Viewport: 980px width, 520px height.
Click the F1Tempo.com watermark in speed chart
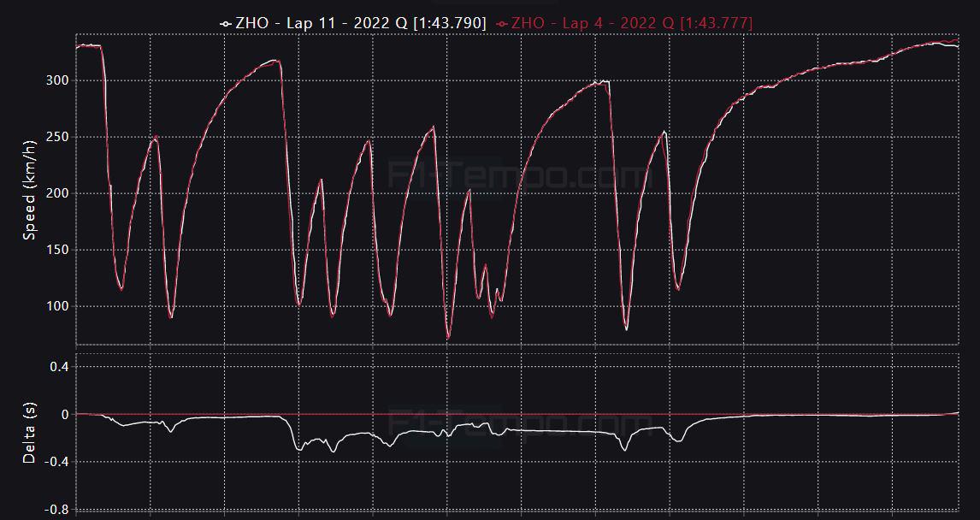pos(519,175)
